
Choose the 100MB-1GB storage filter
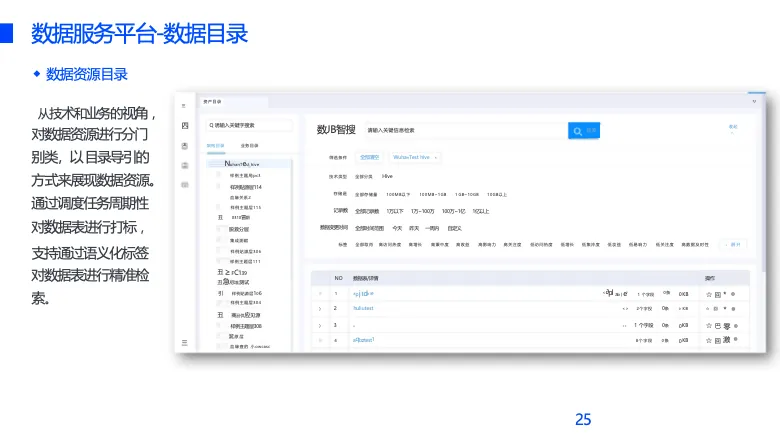click(x=433, y=194)
